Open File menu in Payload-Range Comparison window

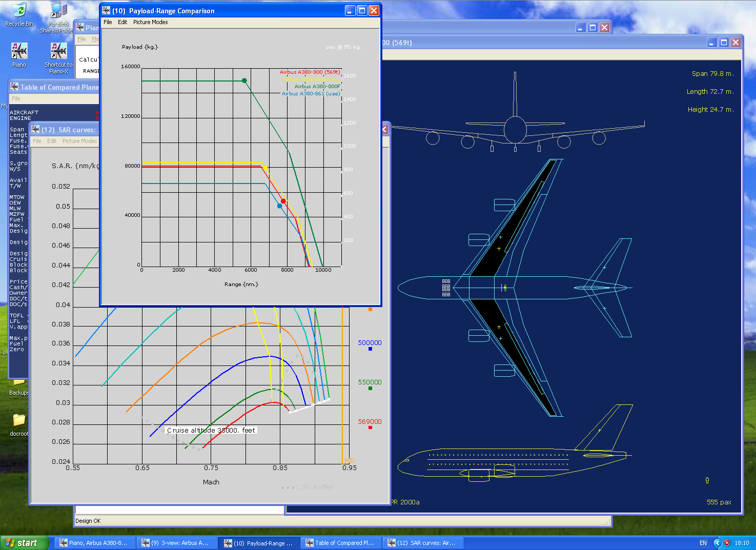(108, 22)
